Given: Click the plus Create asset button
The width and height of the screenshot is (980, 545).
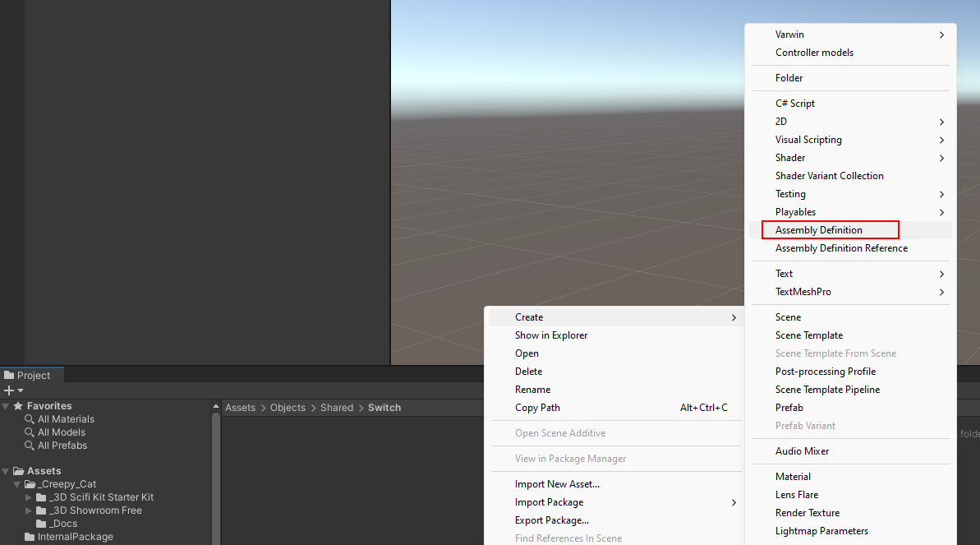Looking at the screenshot, I should 9,390.
